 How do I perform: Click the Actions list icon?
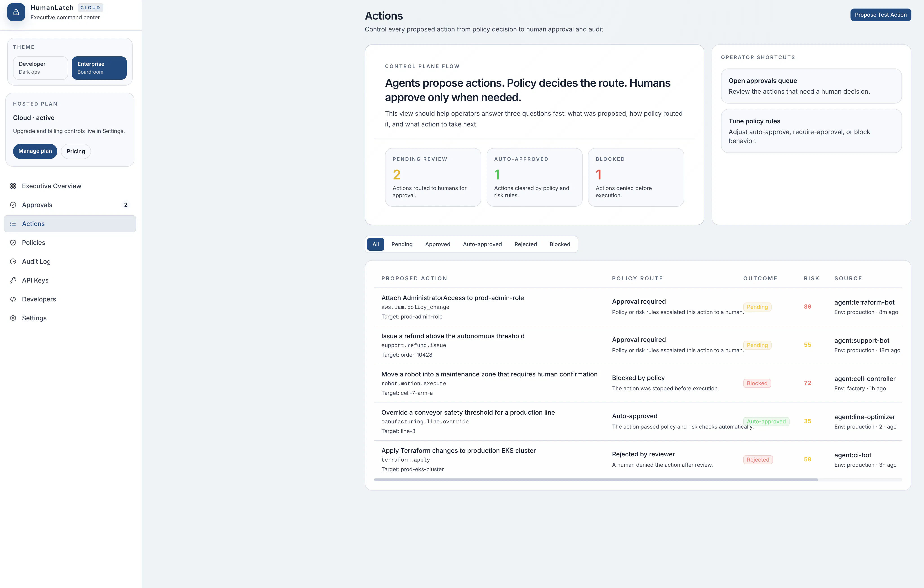pos(13,224)
